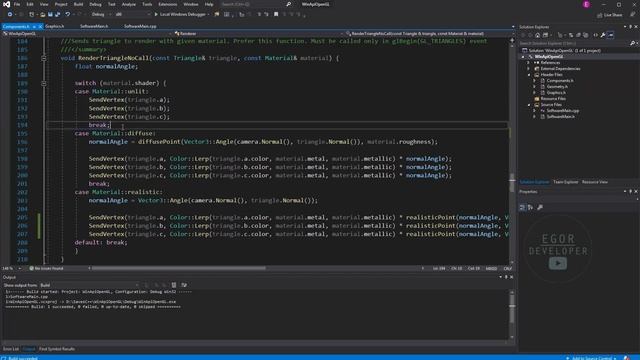Click the navigate backward toolbar icon
This screenshot has height=360, width=640.
coord(10,14)
